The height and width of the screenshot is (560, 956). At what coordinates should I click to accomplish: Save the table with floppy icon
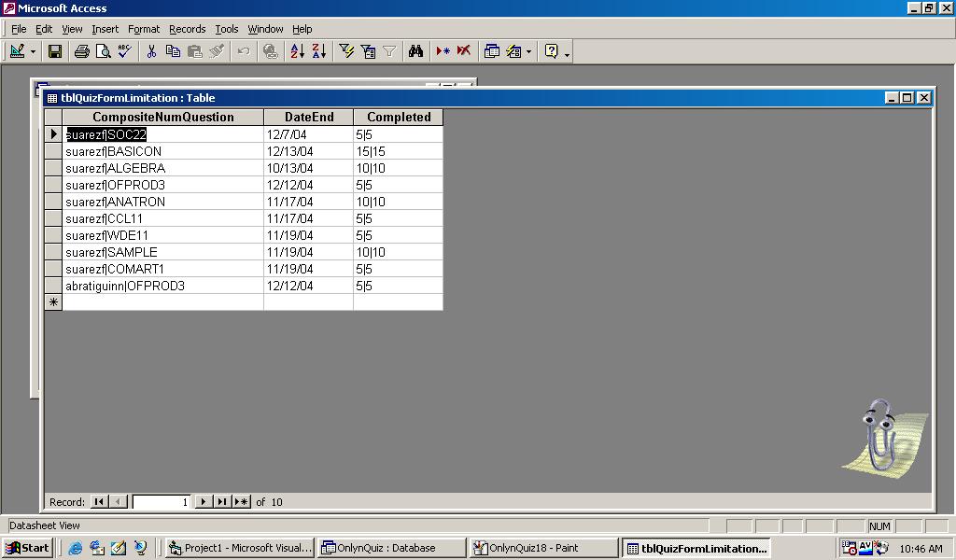pyautogui.click(x=55, y=51)
